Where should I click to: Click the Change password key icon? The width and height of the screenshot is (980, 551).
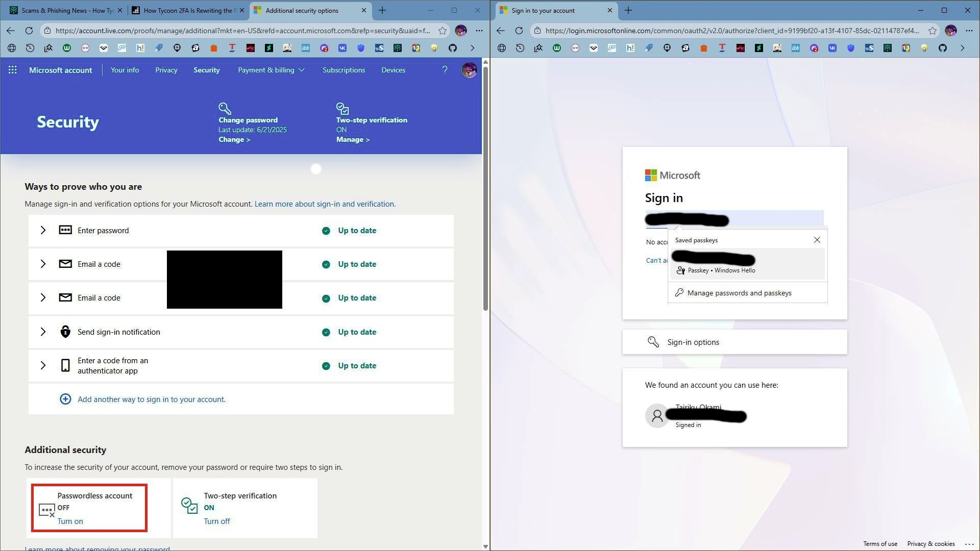pyautogui.click(x=225, y=108)
